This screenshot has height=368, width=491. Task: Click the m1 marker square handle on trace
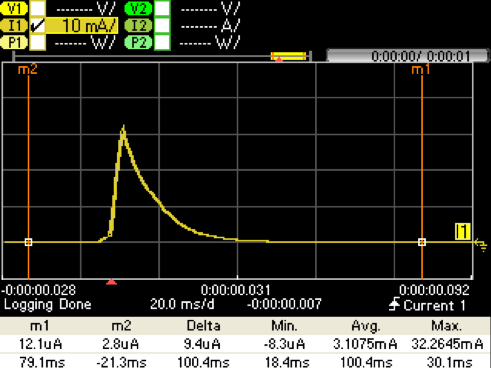pyautogui.click(x=422, y=242)
